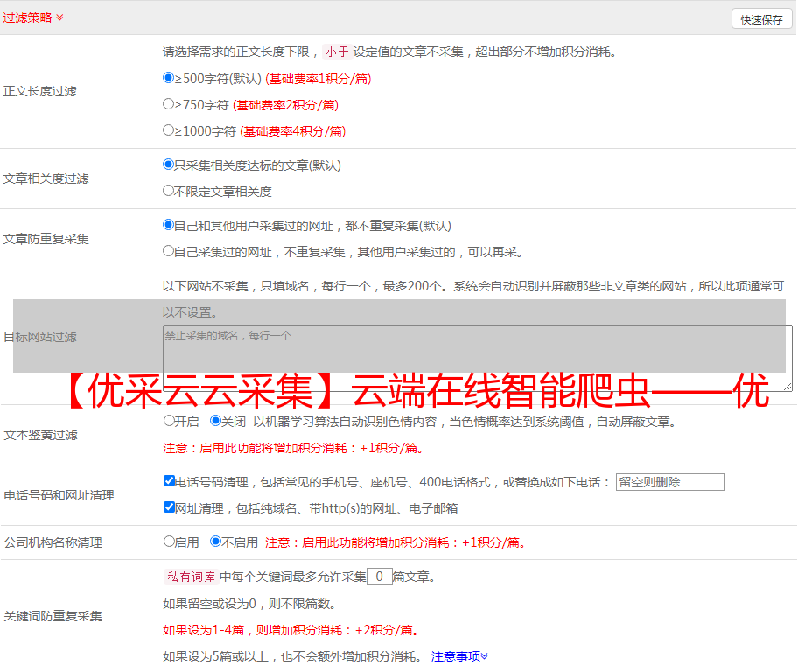Select 关闭 for 文本鉴黄过滤
Screen dimensions: 798x672
pyautogui.click(x=215, y=421)
